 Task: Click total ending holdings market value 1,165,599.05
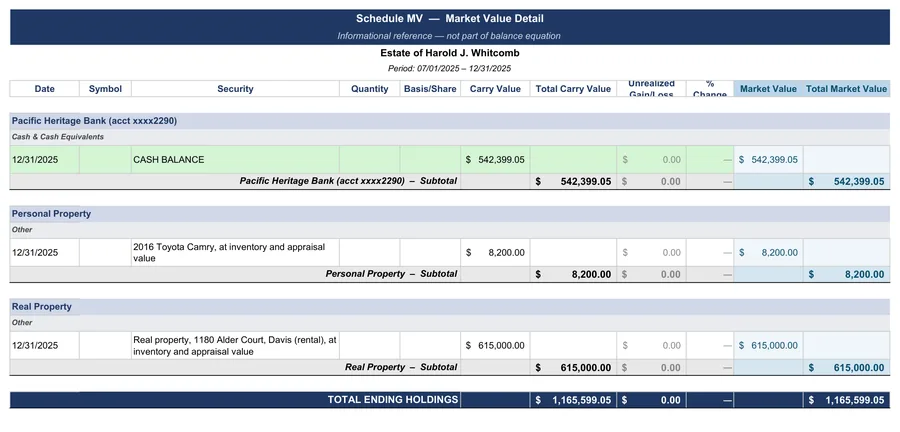847,400
